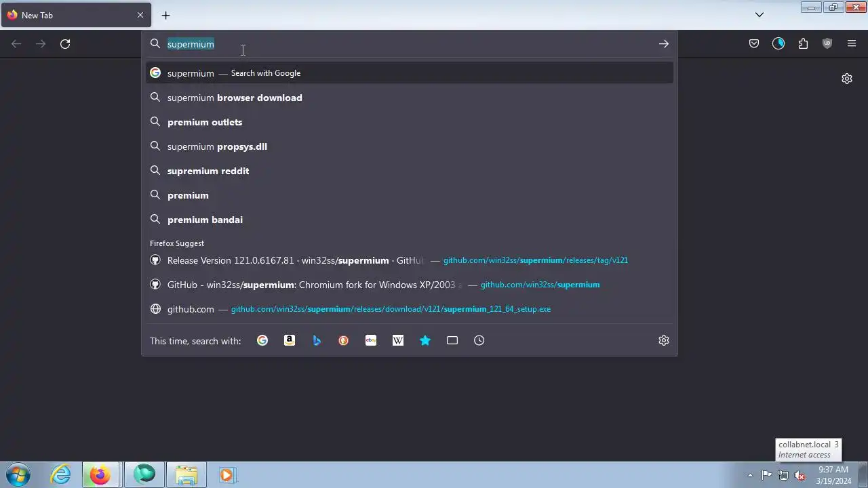The height and width of the screenshot is (488, 868).
Task: Search history with clock icon
Action: pyautogui.click(x=479, y=341)
